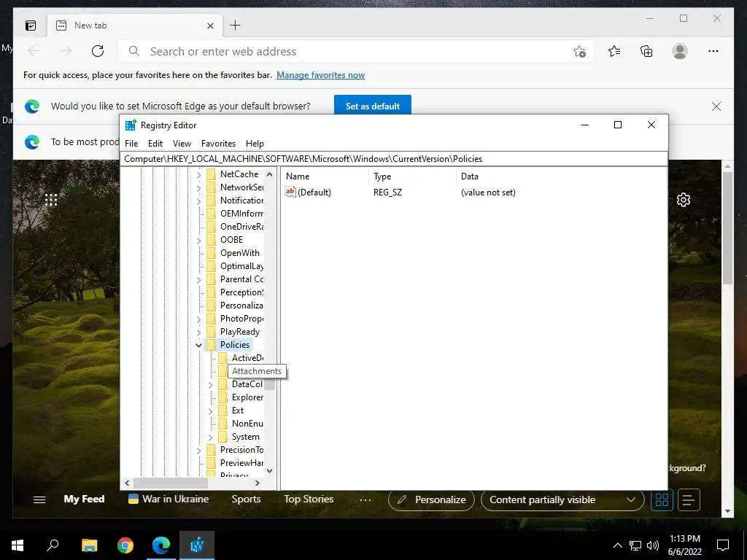The image size is (747, 560).
Task: Show more feed topics ellipsis
Action: [x=365, y=500]
